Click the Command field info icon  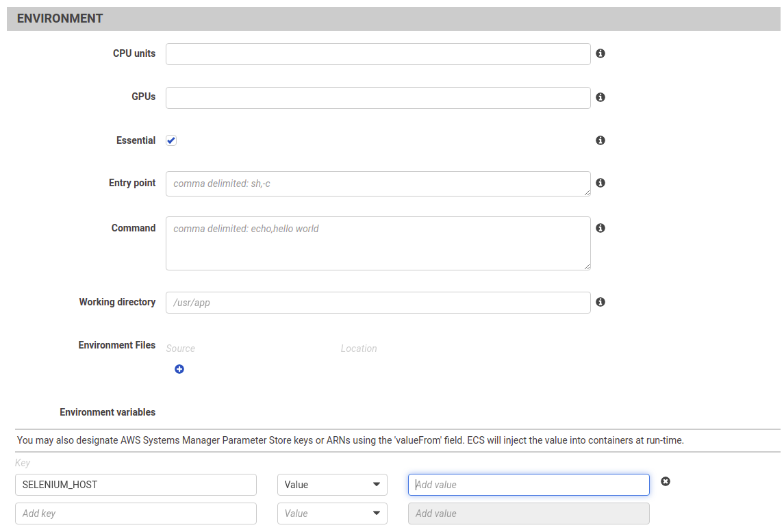point(600,228)
